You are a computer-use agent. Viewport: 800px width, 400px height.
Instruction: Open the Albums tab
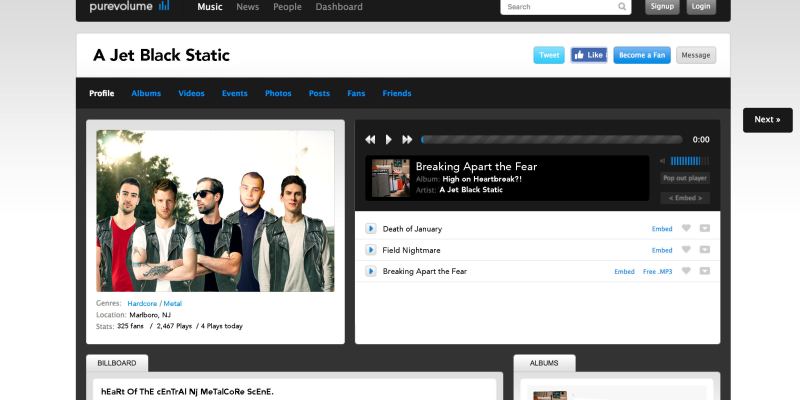(146, 93)
